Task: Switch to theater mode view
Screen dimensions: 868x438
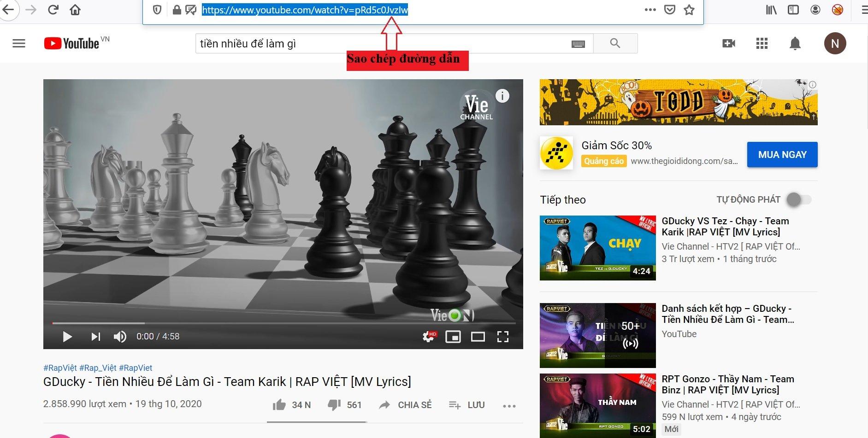Action: click(x=478, y=337)
